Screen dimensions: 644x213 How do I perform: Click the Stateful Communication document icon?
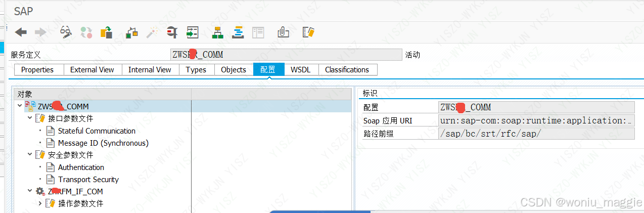[51, 131]
